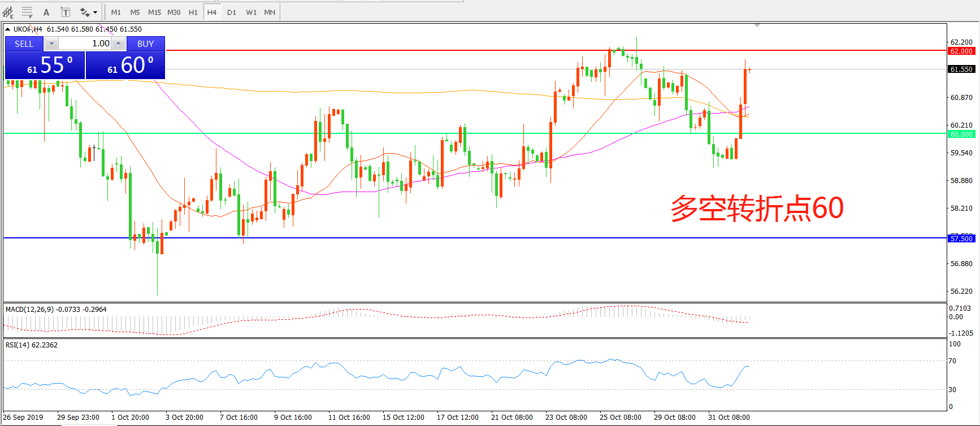Select the Text Label tool
The image size is (980, 426).
(65, 12)
